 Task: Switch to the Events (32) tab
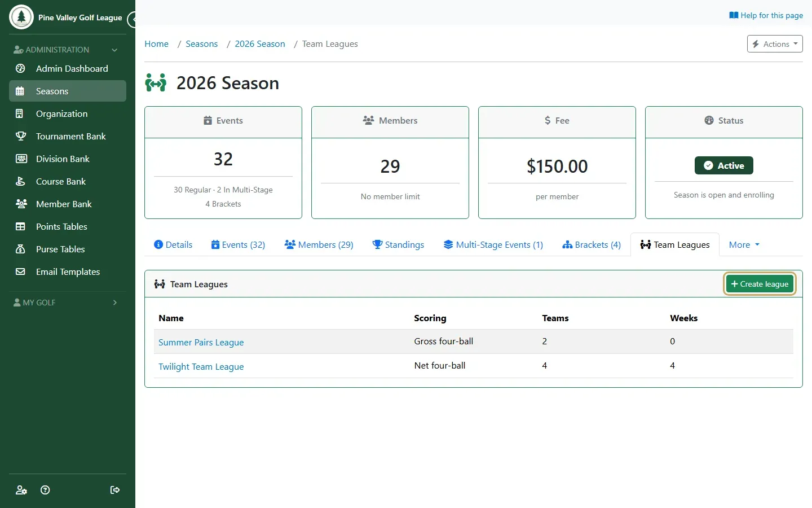click(238, 244)
